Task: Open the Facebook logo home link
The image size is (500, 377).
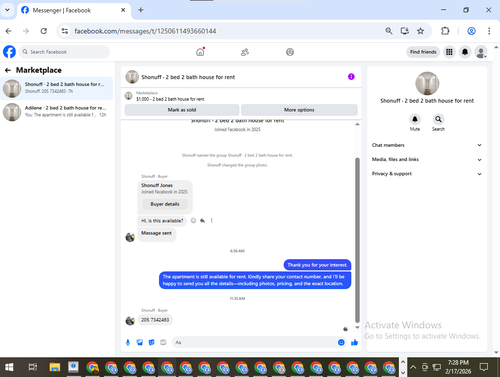Action: (9, 52)
